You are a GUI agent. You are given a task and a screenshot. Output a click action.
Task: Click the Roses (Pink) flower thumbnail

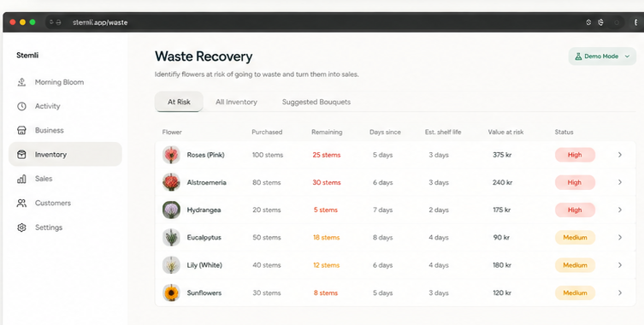[171, 155]
